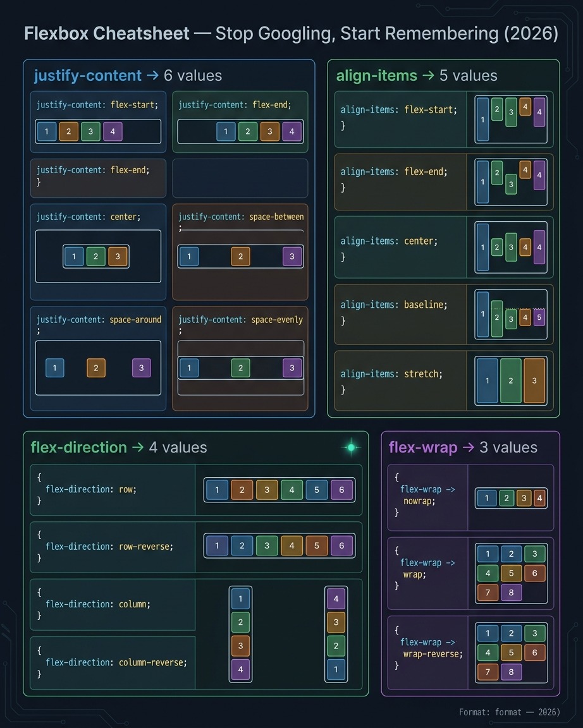Click purple box 8 in the flex-wrap: wrap grid
The height and width of the screenshot is (728, 583).
point(511,592)
